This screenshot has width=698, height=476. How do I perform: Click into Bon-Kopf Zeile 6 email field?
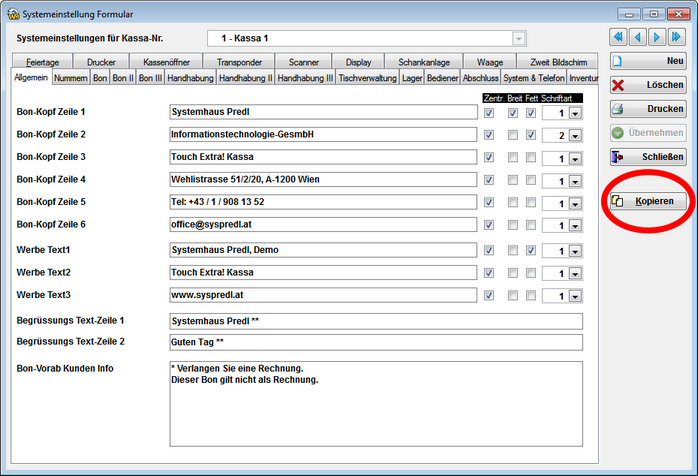(x=324, y=224)
